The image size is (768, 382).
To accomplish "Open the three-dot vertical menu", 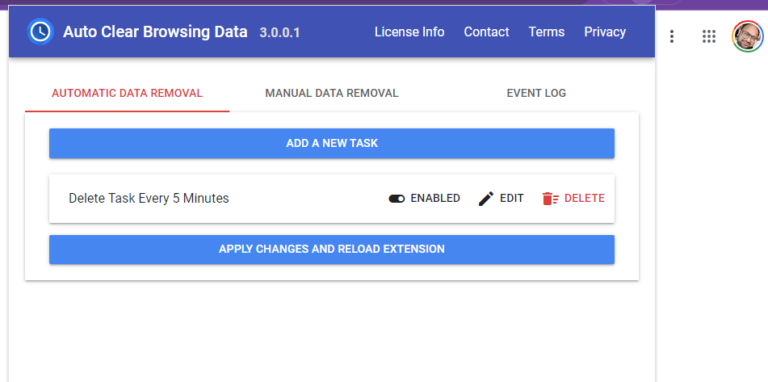I will (672, 36).
